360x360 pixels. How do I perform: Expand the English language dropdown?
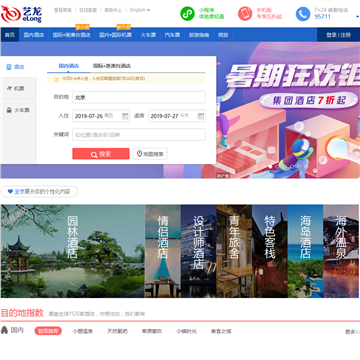pyautogui.click(x=140, y=10)
